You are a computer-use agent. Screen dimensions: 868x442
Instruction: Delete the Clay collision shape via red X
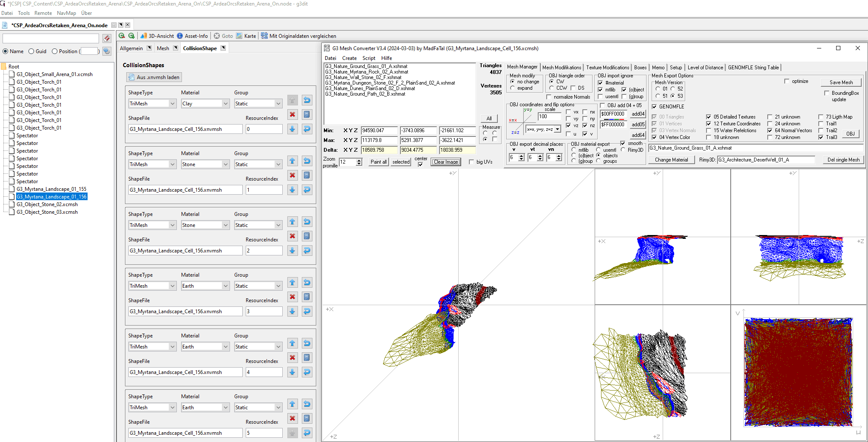[x=292, y=114]
